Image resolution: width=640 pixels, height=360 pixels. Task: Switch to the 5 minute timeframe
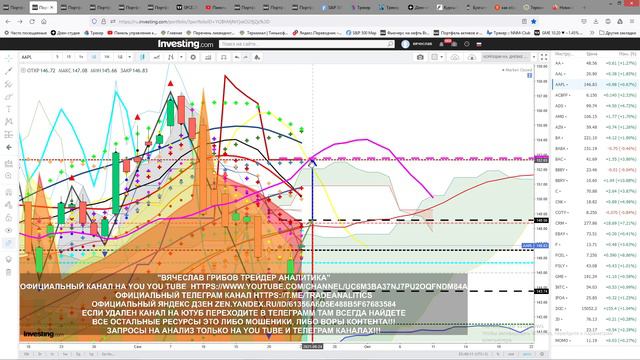tap(57, 57)
